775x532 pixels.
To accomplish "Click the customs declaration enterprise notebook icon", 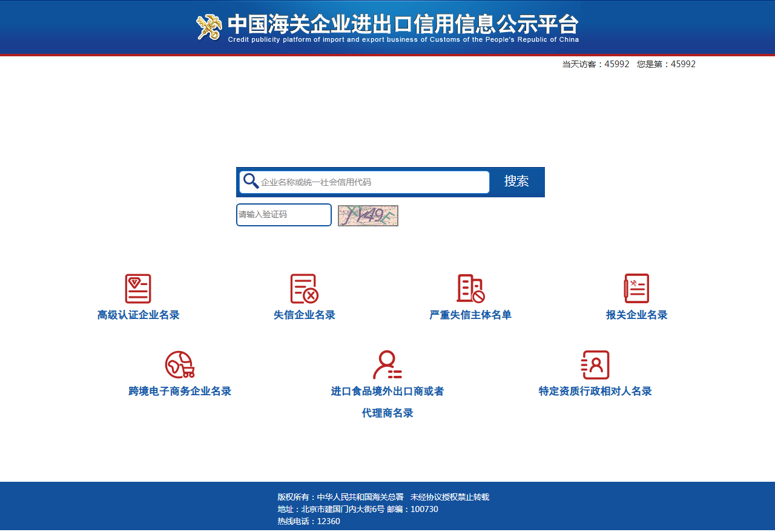I will (x=636, y=289).
